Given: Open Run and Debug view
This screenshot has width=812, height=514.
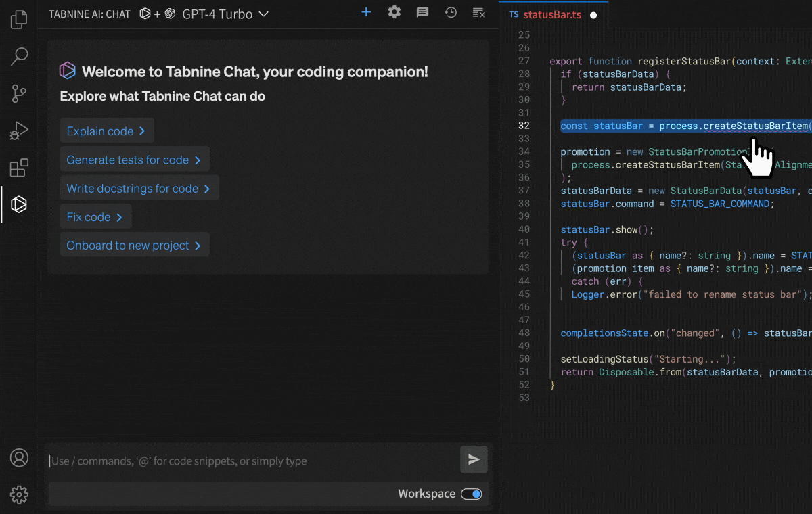Looking at the screenshot, I should click(19, 131).
